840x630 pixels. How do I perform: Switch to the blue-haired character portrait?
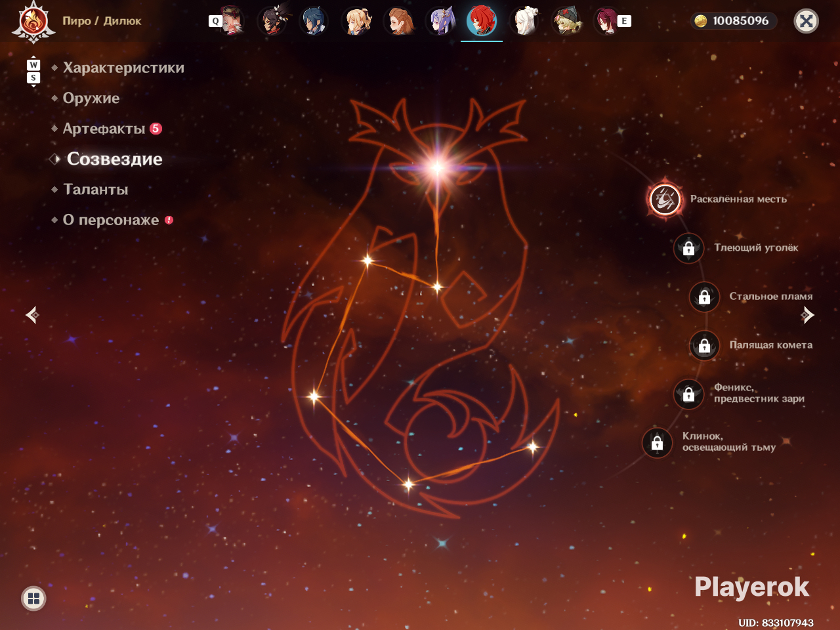pyautogui.click(x=314, y=21)
